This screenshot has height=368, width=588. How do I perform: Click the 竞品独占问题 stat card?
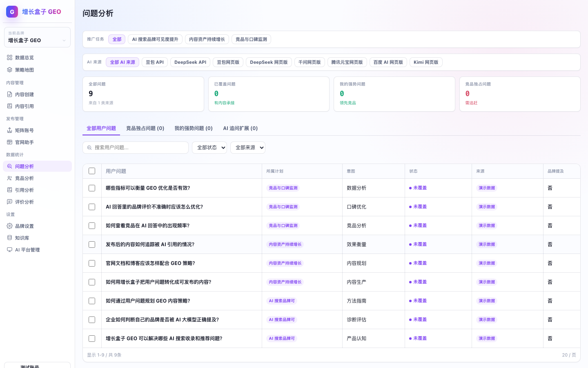pyautogui.click(x=520, y=94)
